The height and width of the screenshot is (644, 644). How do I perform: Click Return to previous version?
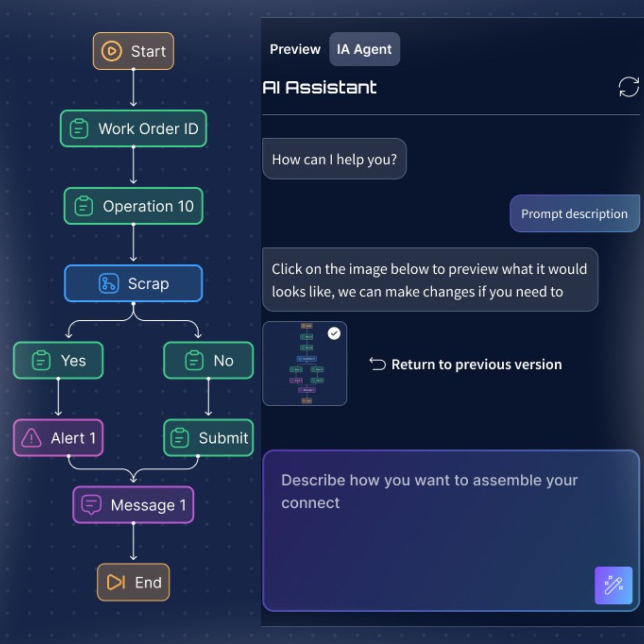[476, 364]
